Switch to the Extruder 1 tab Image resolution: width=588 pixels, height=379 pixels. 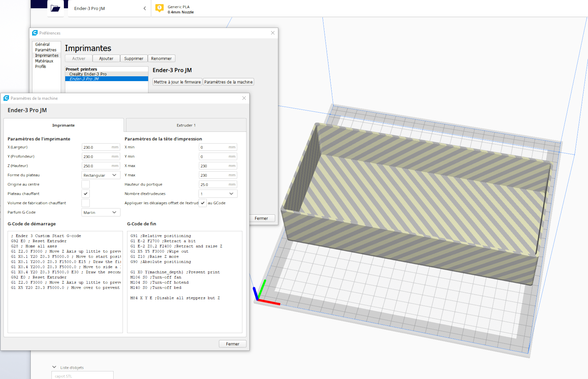tap(186, 125)
